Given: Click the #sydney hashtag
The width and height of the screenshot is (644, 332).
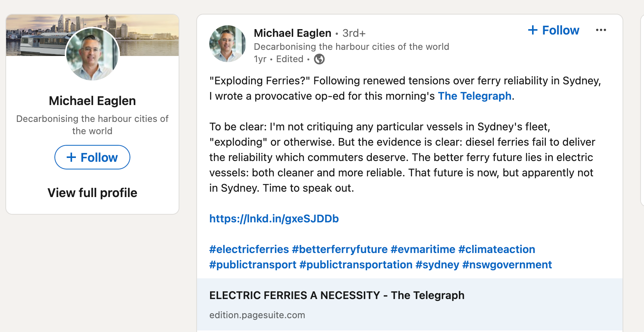Looking at the screenshot, I should click(x=437, y=265).
